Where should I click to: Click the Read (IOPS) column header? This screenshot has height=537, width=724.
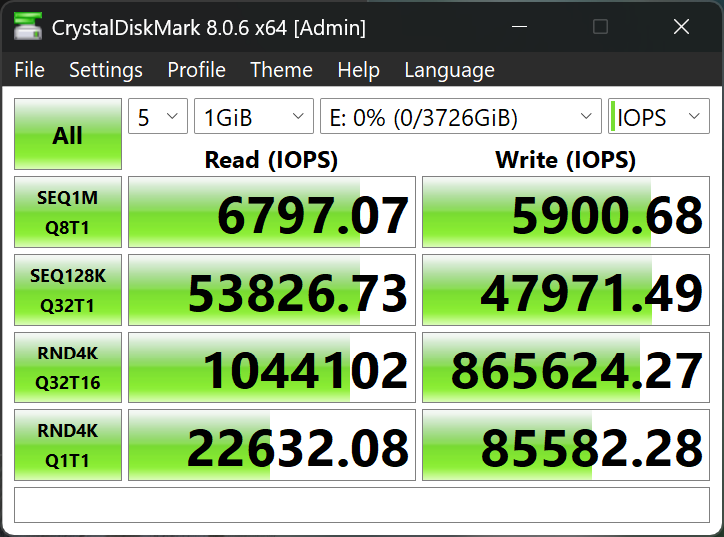(x=272, y=160)
